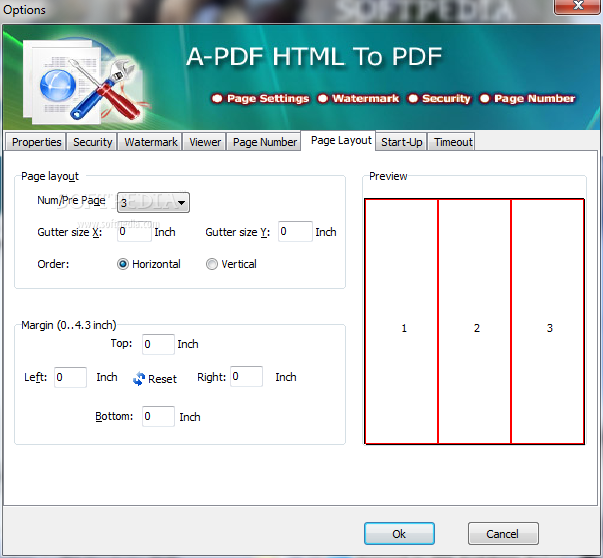The height and width of the screenshot is (558, 603).
Task: Click the Num/Pre Page label
Action: pyautogui.click(x=71, y=200)
